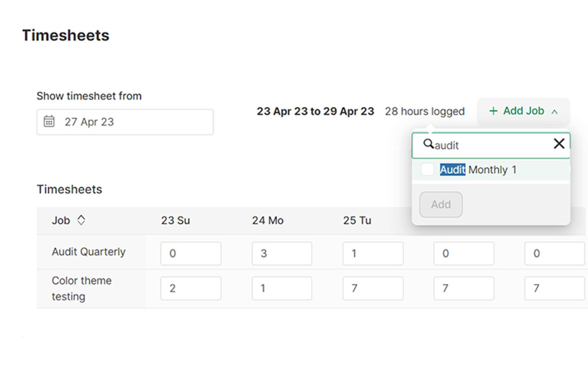
Task: Click the 28 hours logged text
Action: (x=424, y=111)
